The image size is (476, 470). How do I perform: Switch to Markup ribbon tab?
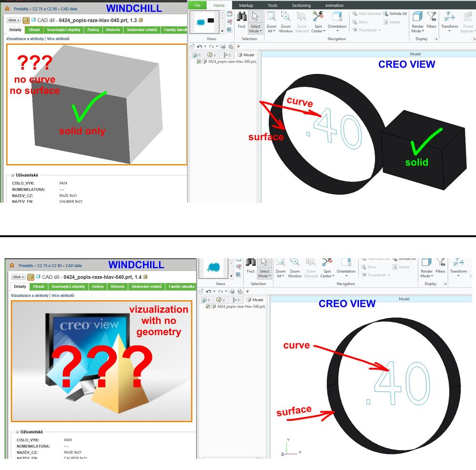pyautogui.click(x=246, y=5)
